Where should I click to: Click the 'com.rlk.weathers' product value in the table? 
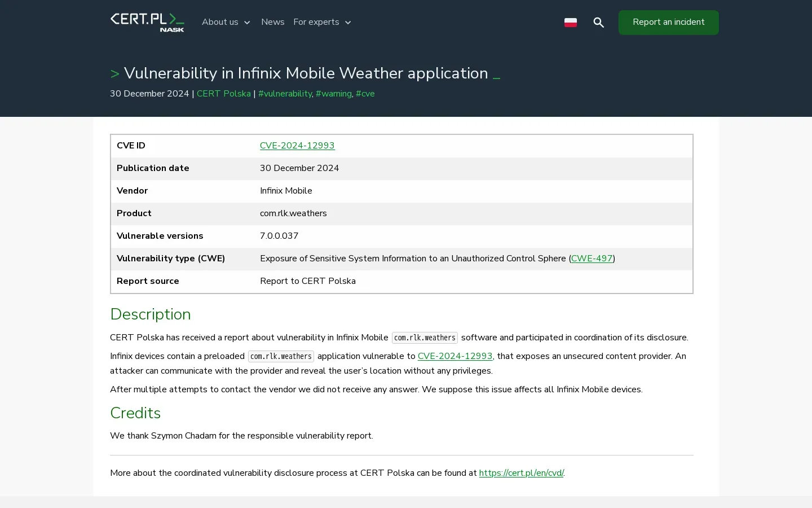293,213
